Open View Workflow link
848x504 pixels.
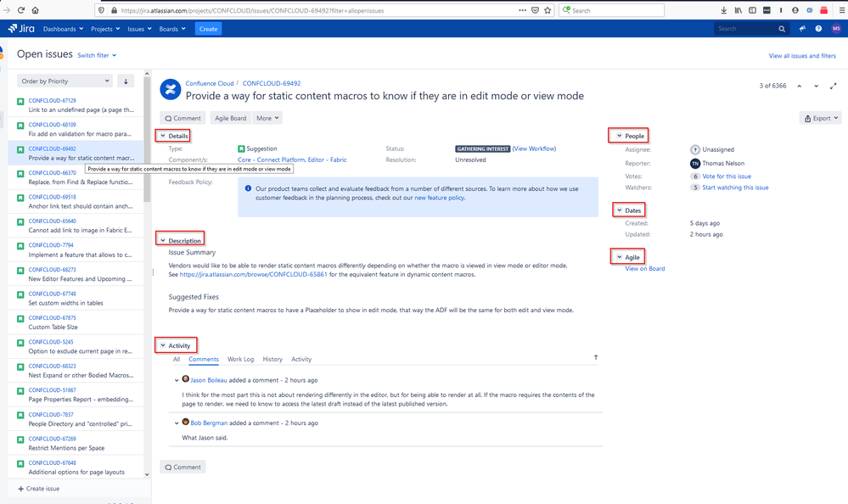[x=534, y=148]
